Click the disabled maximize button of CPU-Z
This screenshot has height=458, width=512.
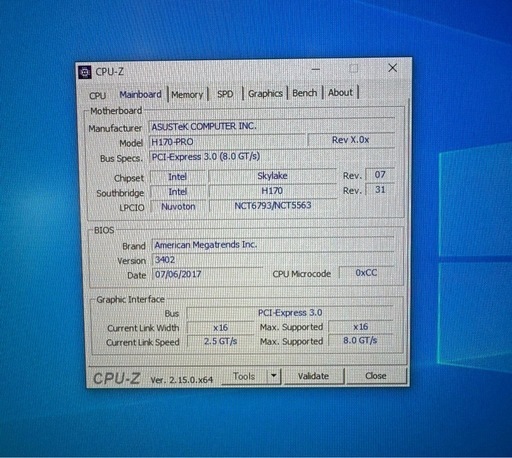(354, 69)
